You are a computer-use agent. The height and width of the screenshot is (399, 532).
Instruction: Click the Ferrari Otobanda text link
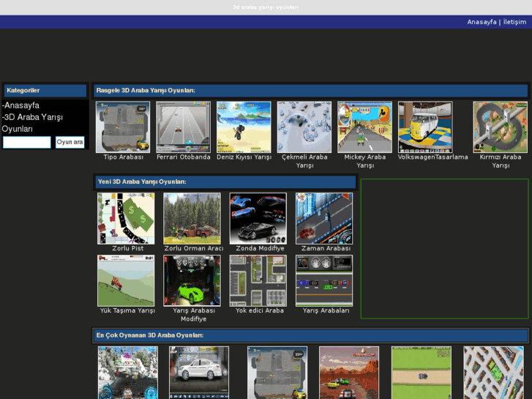pyautogui.click(x=184, y=157)
